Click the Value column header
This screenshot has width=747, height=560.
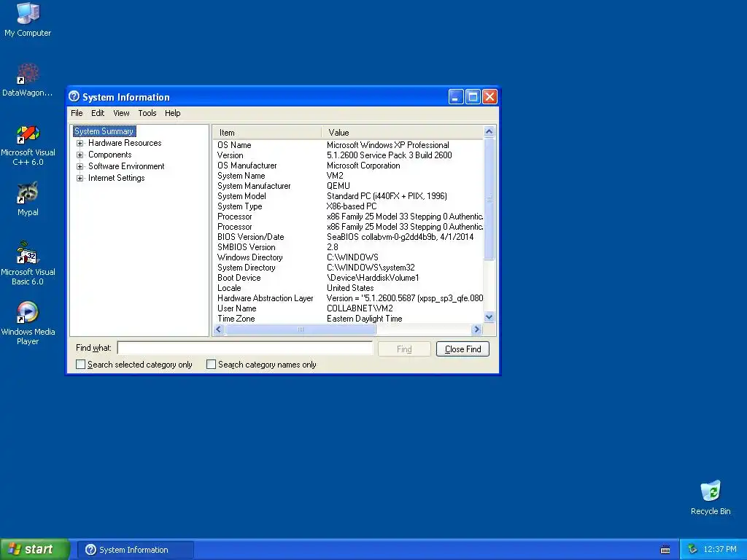coord(402,133)
